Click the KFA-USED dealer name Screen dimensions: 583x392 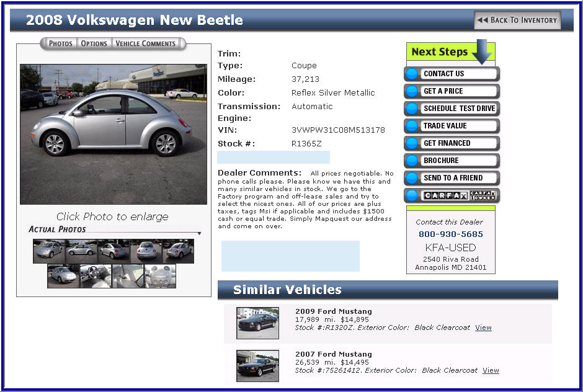click(451, 247)
